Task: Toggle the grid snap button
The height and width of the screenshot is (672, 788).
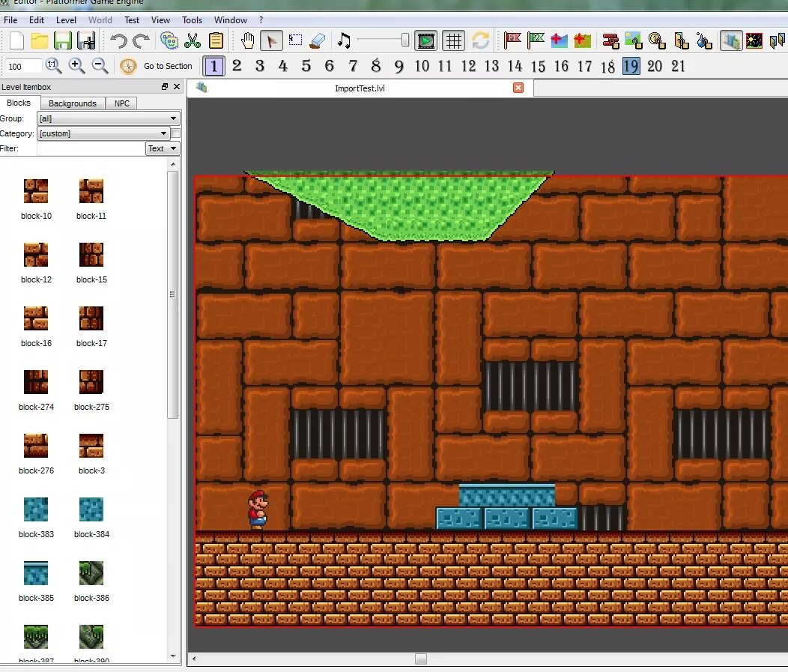Action: click(x=454, y=40)
